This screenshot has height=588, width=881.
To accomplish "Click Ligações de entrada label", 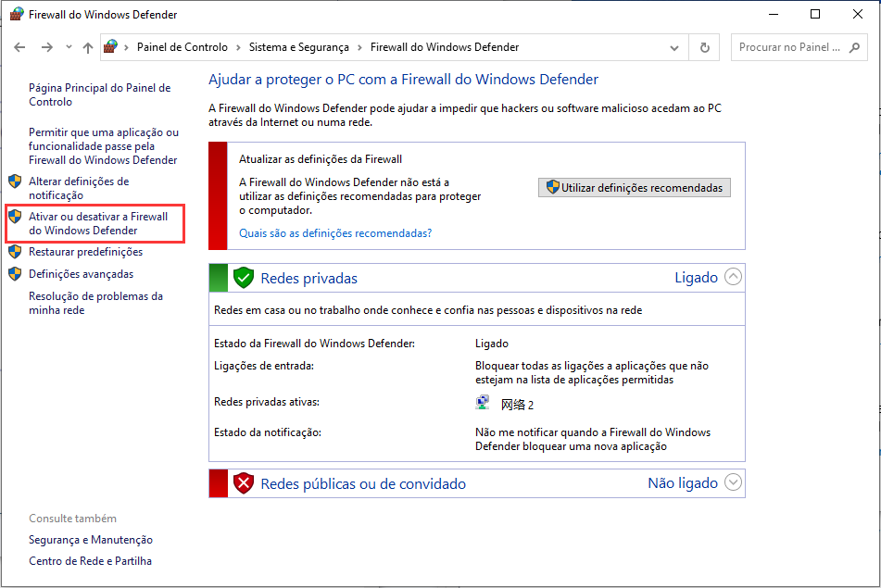I will 264,366.
